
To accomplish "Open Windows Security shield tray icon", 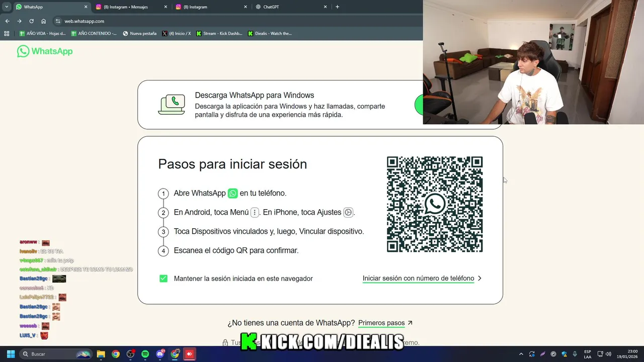I will pos(564,354).
